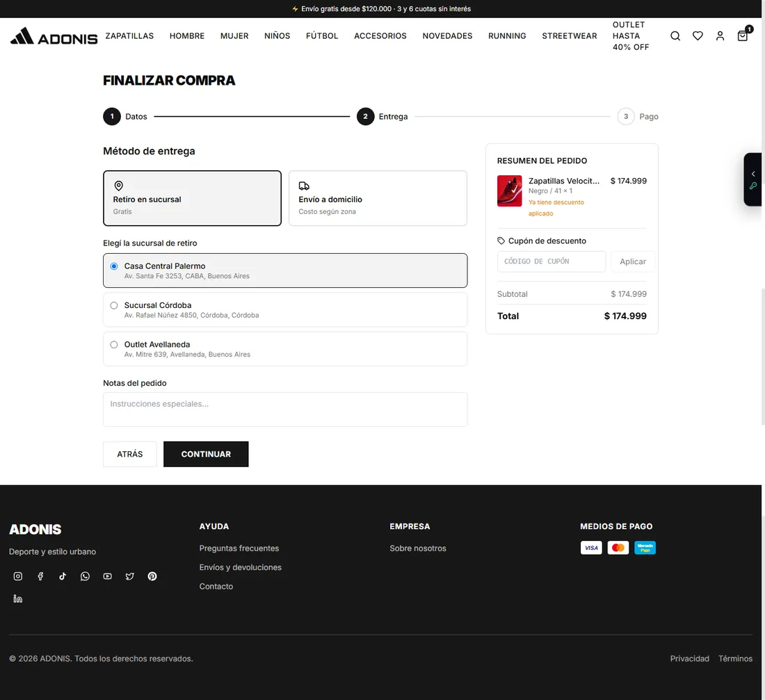Go back to step 1 Datos
Image resolution: width=765 pixels, height=700 pixels.
(x=125, y=117)
